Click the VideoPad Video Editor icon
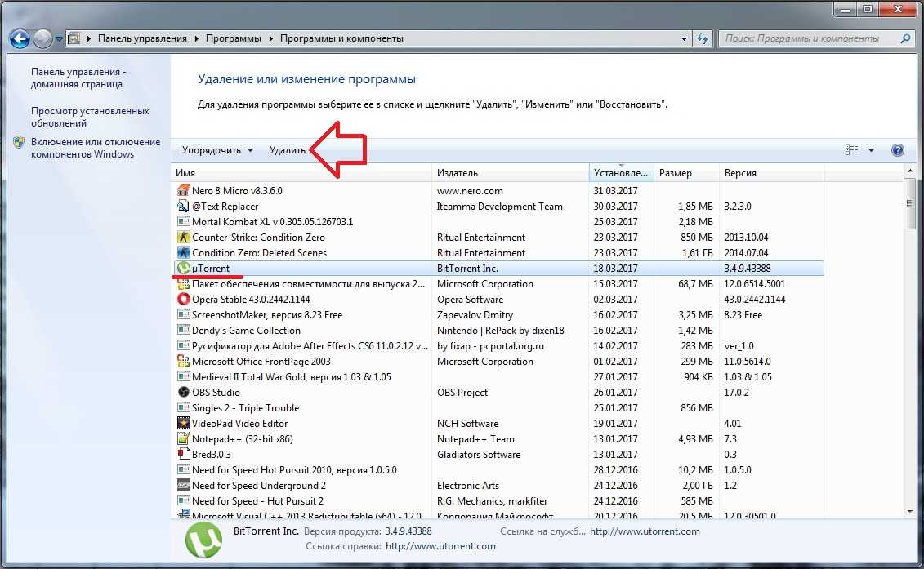The image size is (924, 569). click(x=183, y=424)
